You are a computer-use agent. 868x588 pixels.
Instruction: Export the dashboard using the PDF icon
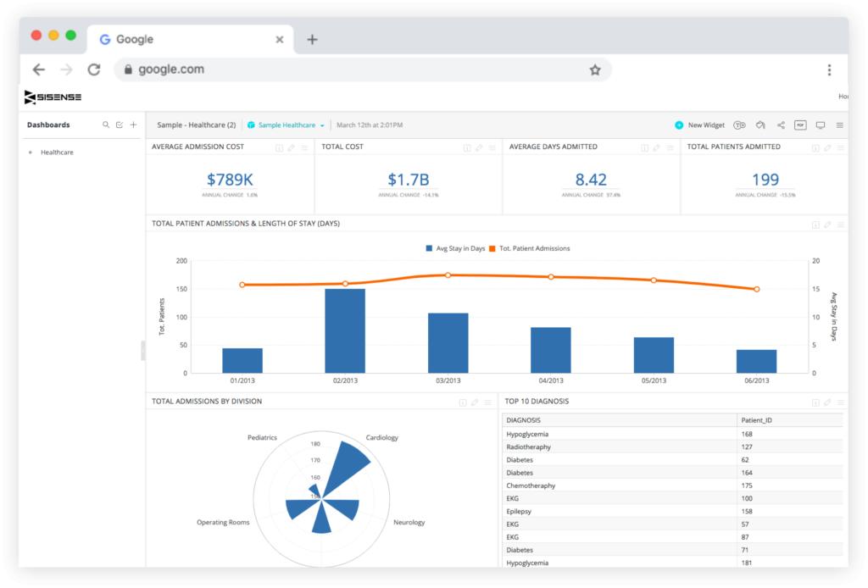click(x=800, y=125)
